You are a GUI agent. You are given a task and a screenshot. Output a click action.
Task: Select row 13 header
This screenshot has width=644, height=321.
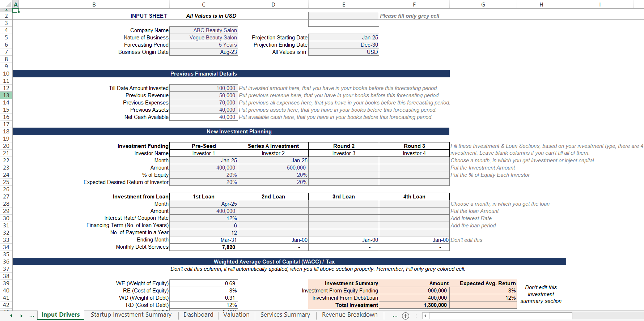point(6,95)
